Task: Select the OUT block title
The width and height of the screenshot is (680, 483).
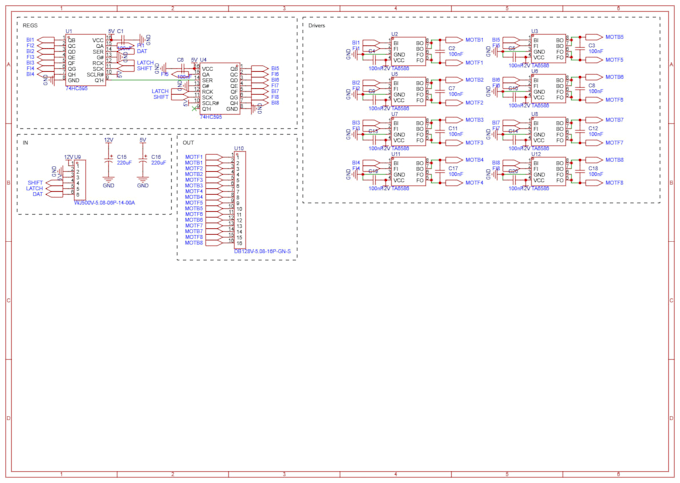Action: (188, 143)
